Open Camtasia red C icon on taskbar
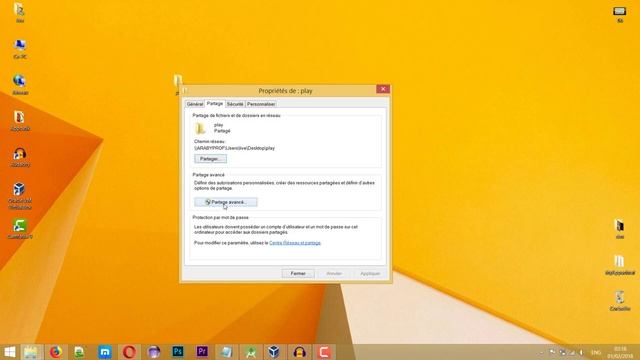The width and height of the screenshot is (640, 360). click(x=324, y=352)
